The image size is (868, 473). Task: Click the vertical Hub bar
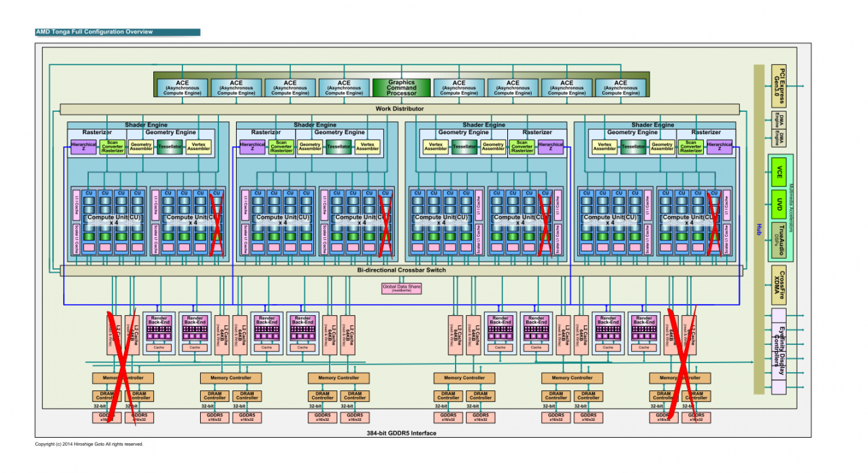coord(759,229)
